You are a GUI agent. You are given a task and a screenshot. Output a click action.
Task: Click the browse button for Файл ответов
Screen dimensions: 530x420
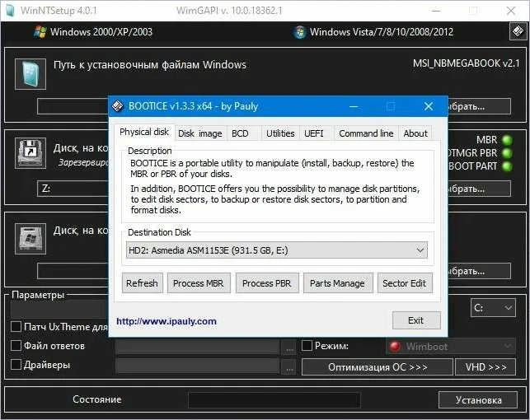click(x=288, y=347)
